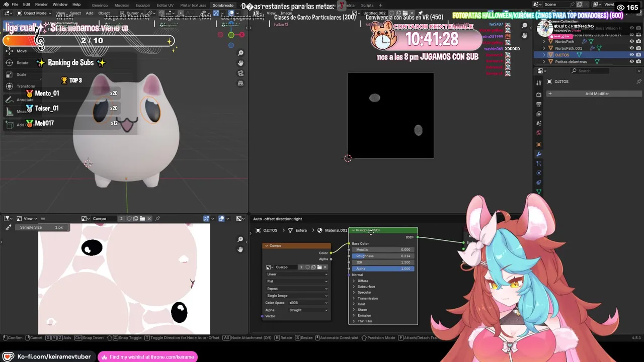The image size is (644, 362).
Task: Open the Object Data properties tab
Action: [539, 192]
